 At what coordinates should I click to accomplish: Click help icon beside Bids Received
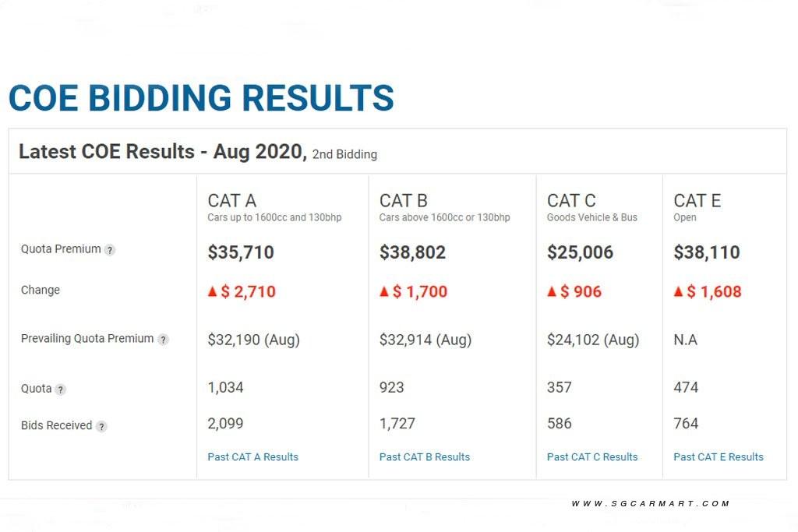click(101, 426)
